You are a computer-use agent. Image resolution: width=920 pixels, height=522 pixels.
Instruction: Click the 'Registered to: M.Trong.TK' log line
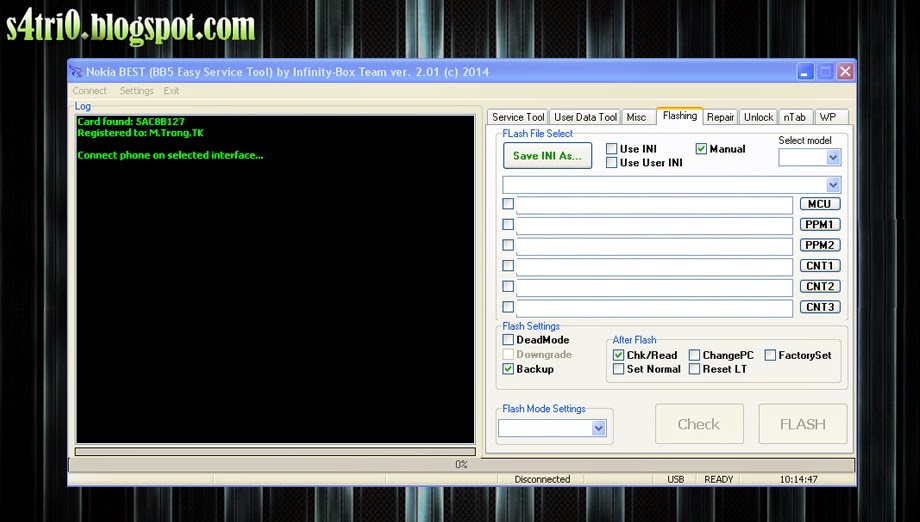click(x=140, y=133)
